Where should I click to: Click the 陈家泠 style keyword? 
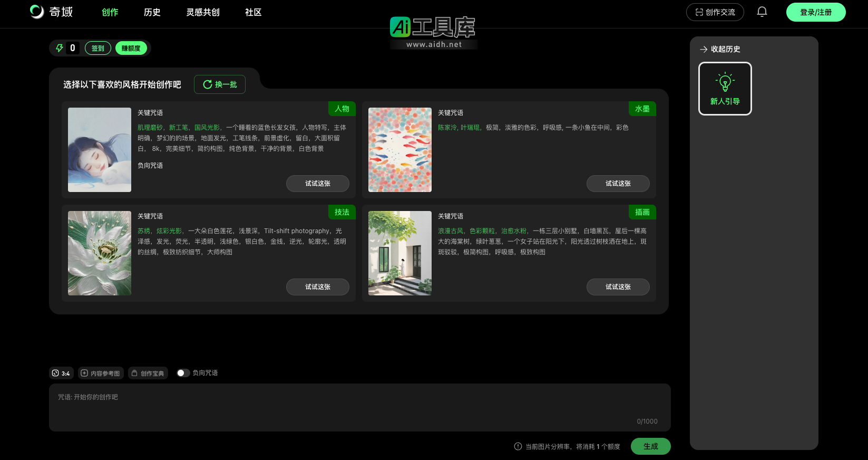pos(447,128)
